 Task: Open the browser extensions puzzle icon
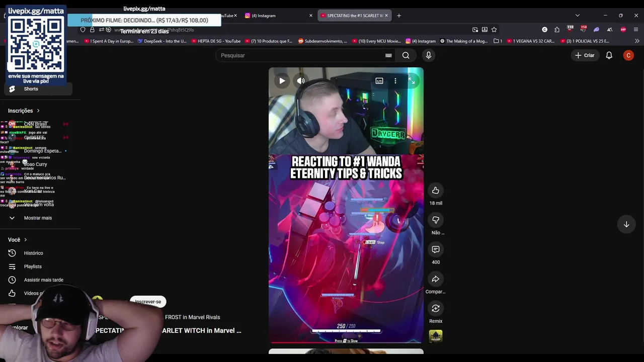pyautogui.click(x=557, y=30)
